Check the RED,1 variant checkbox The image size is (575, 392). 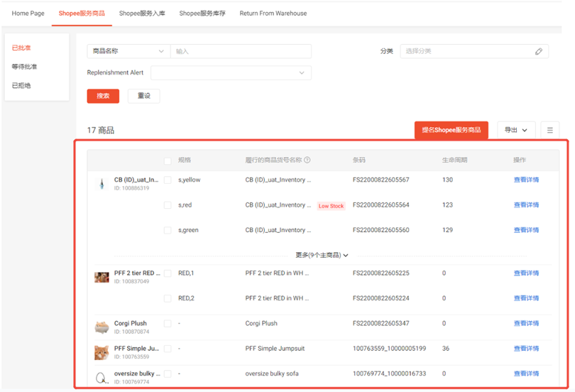coord(168,273)
